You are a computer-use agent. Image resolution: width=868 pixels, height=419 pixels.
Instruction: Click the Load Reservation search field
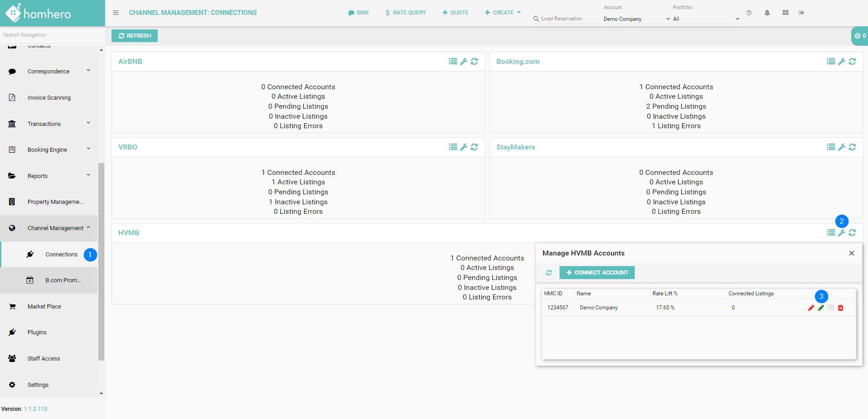[565, 19]
